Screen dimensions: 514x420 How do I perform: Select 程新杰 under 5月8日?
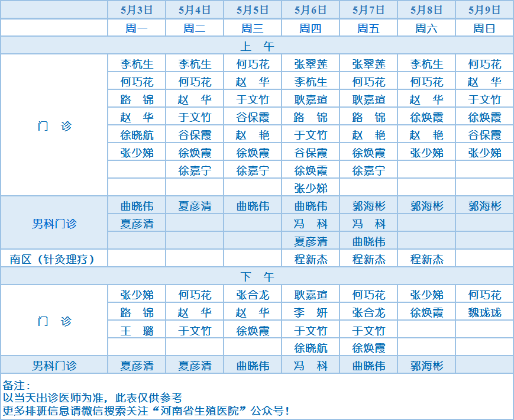click(x=426, y=259)
